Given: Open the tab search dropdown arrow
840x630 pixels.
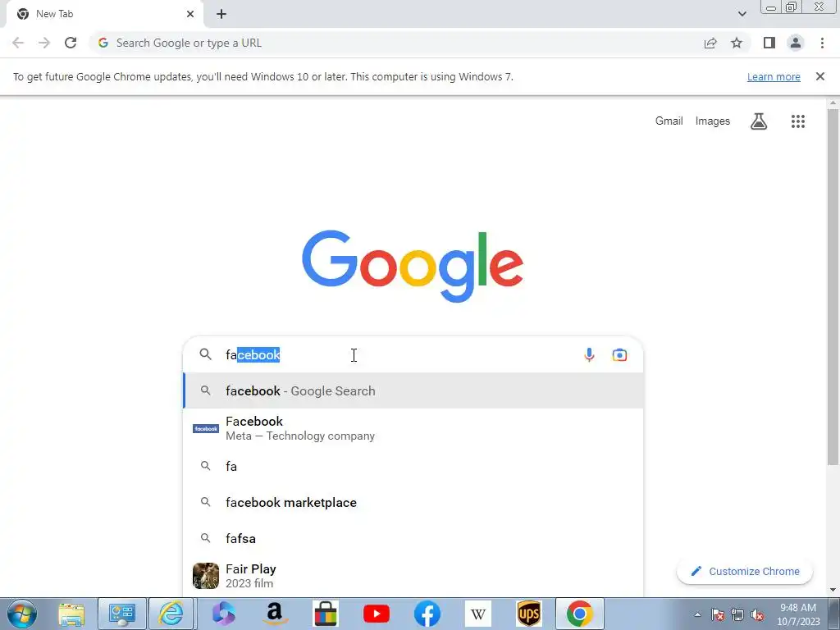Looking at the screenshot, I should pos(742,14).
